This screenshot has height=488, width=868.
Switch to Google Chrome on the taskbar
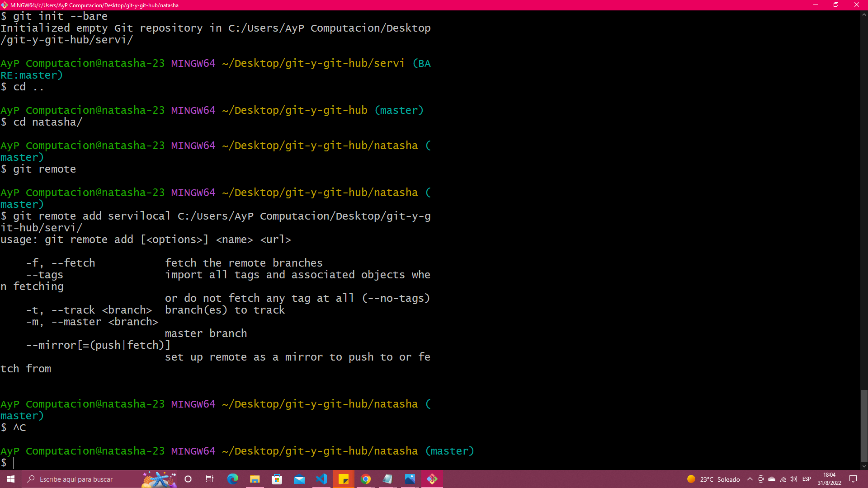coord(365,479)
